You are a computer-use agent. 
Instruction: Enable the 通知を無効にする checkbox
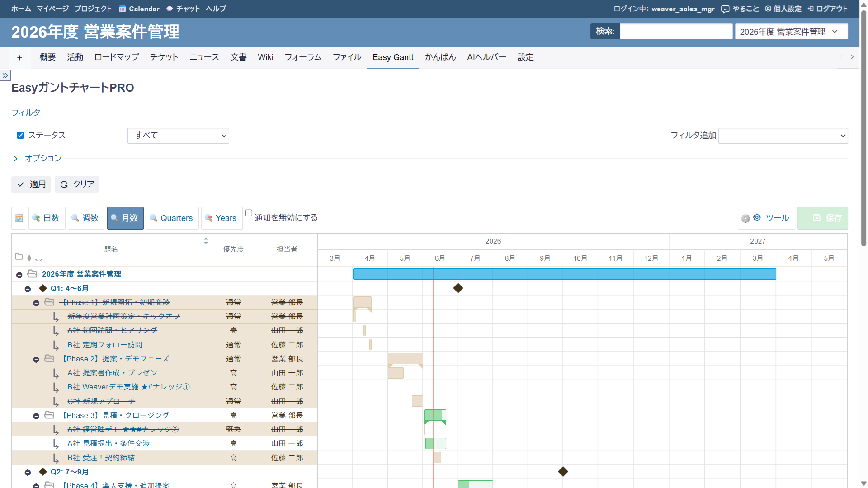249,213
